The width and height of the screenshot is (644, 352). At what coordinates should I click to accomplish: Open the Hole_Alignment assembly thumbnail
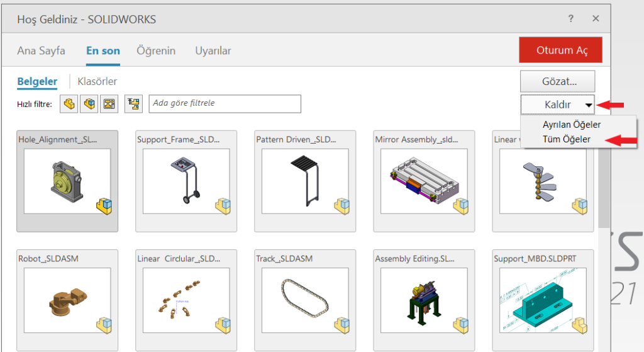tap(67, 181)
